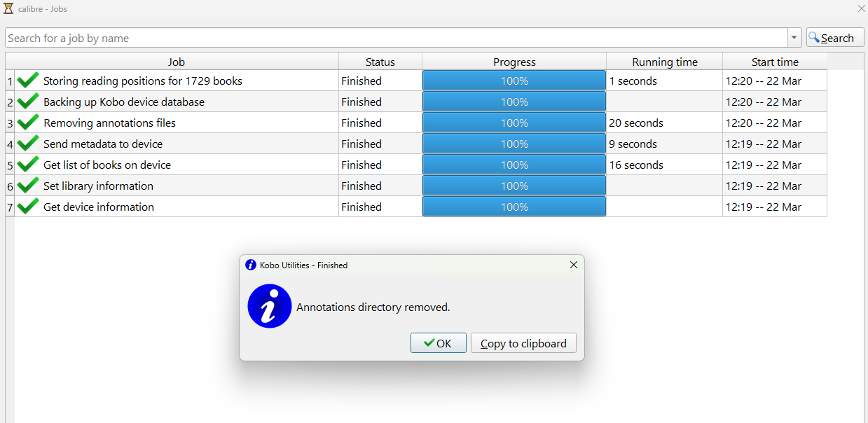The image size is (868, 423).
Task: Click progress bar of Set library information job
Action: (514, 186)
